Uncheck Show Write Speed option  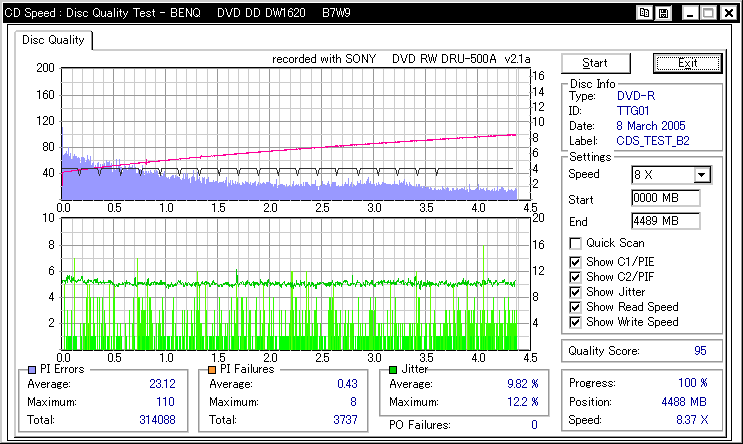(x=575, y=322)
